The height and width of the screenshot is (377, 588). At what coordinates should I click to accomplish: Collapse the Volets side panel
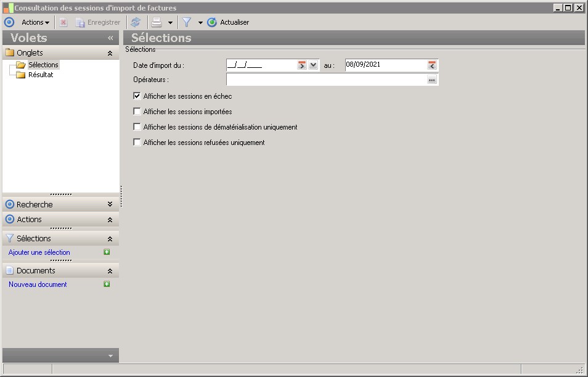point(110,38)
